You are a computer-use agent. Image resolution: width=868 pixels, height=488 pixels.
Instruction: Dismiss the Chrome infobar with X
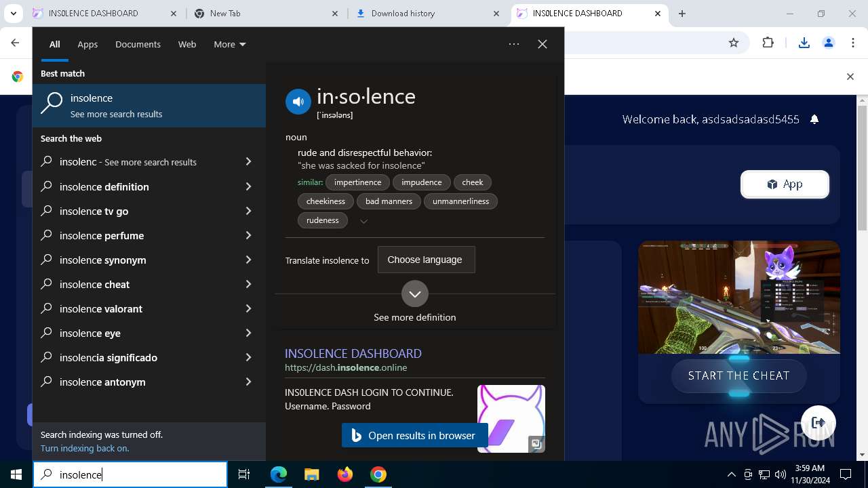tap(850, 77)
